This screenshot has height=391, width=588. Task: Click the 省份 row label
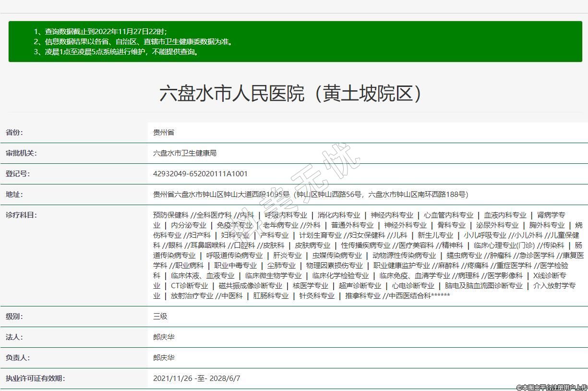tap(14, 133)
